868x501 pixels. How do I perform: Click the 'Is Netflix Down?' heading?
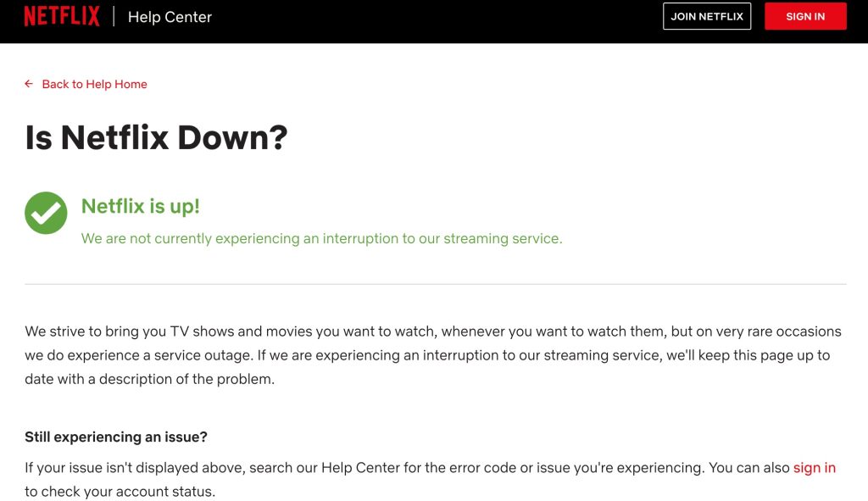[156, 137]
